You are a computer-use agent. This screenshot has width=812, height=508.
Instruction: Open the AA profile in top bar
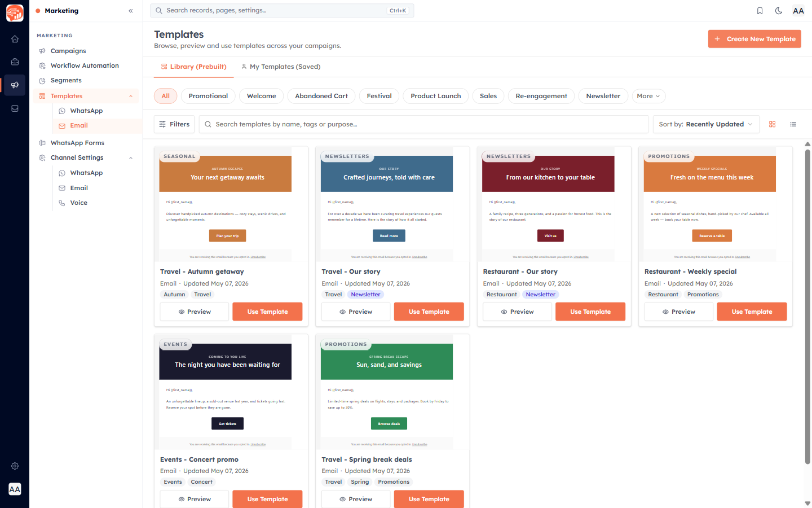click(798, 11)
